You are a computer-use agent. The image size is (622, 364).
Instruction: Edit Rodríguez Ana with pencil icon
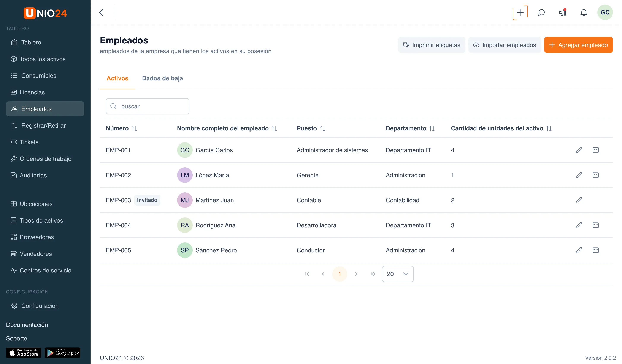[x=579, y=225]
